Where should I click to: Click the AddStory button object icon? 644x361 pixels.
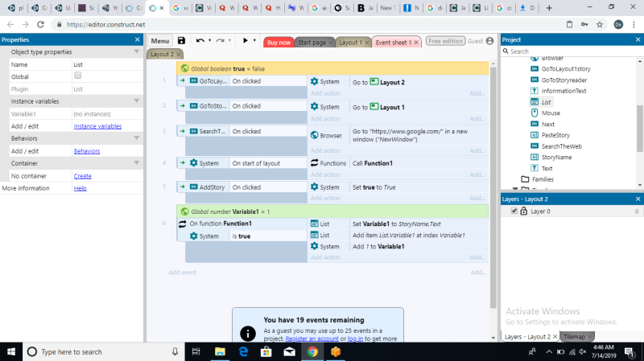tap(193, 187)
